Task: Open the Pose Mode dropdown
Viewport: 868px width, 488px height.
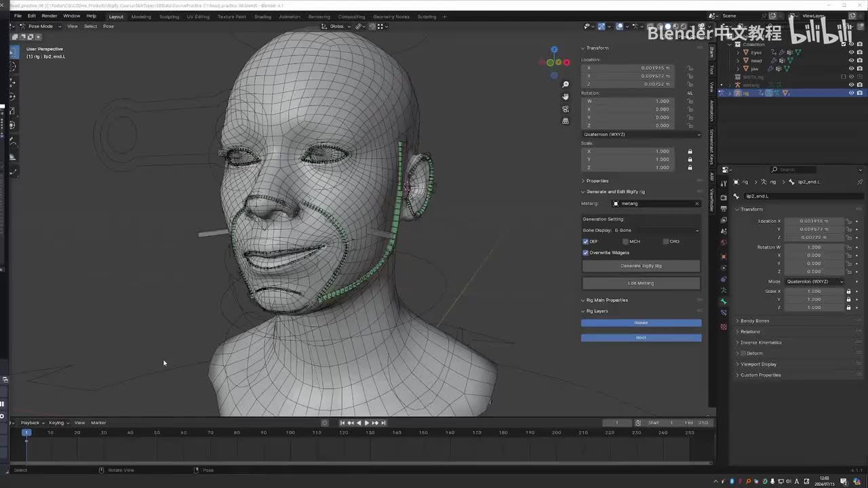Action: coord(41,26)
